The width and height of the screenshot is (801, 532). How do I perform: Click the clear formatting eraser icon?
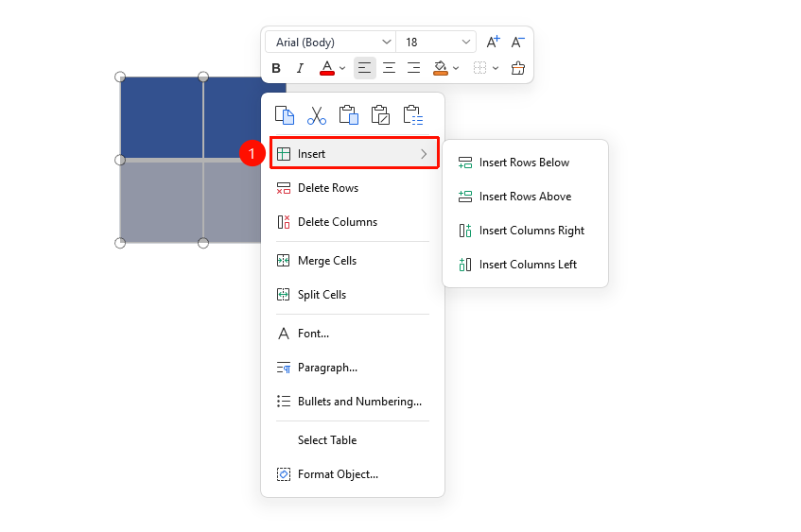pyautogui.click(x=518, y=68)
